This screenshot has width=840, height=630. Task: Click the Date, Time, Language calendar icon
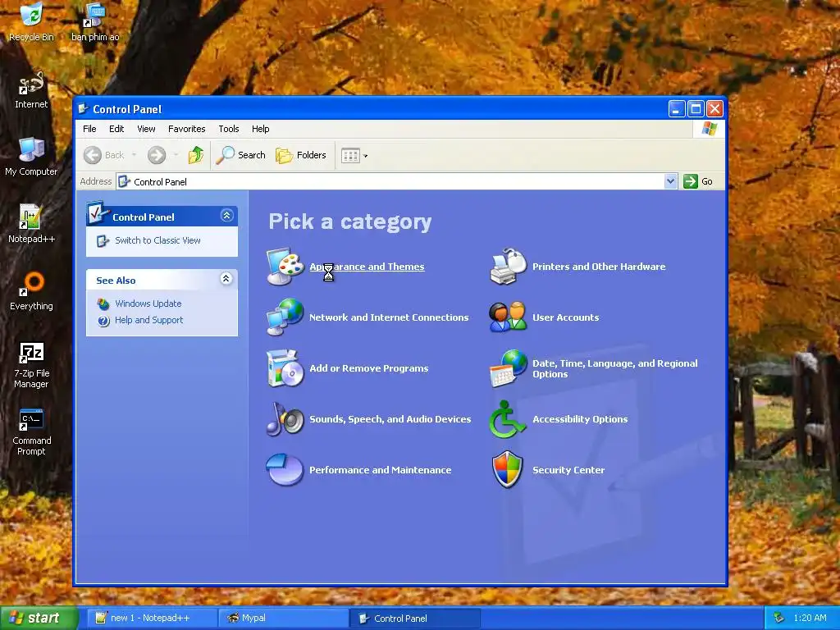pos(509,368)
